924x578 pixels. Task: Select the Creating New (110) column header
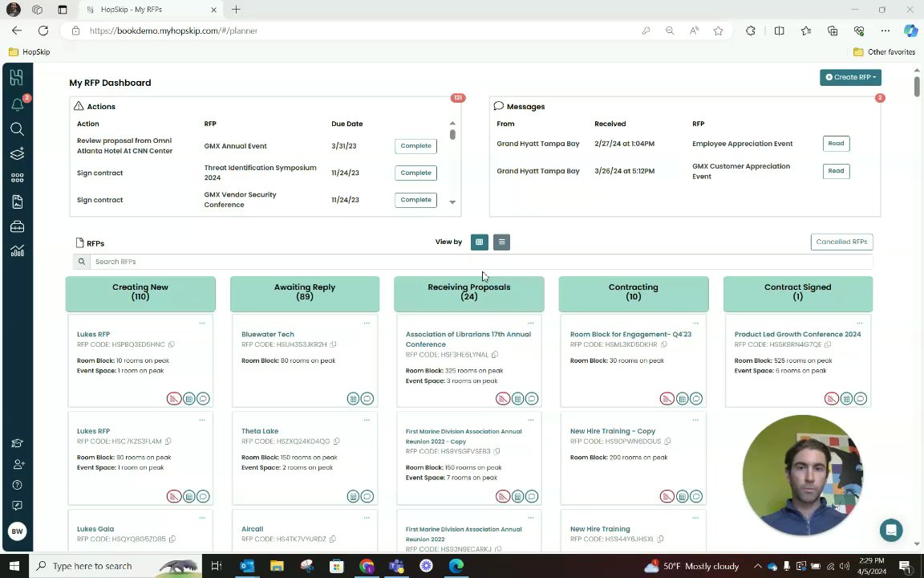140,294
